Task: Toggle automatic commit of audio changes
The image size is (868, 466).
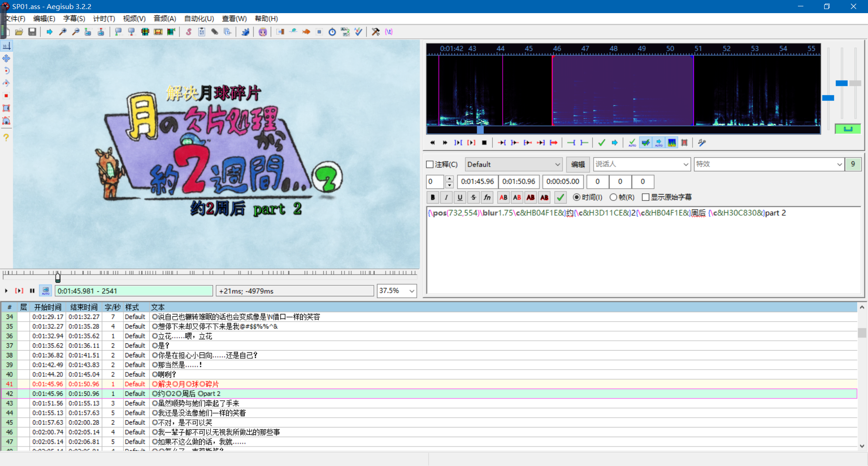Action: point(632,143)
